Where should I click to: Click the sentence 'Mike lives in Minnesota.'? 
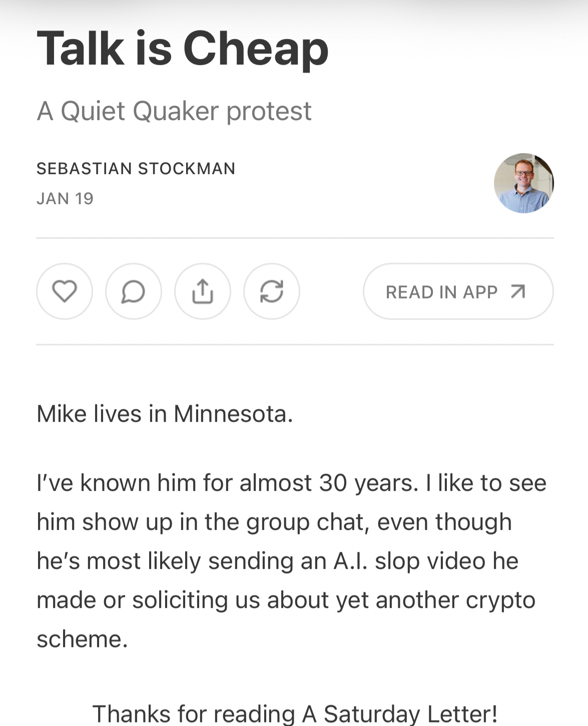165,414
